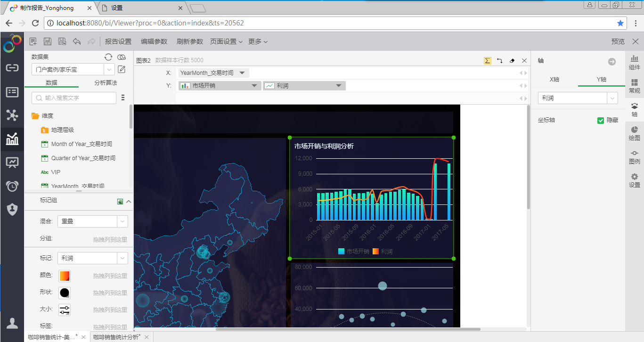Open the 页面设置 menu

[x=226, y=41]
